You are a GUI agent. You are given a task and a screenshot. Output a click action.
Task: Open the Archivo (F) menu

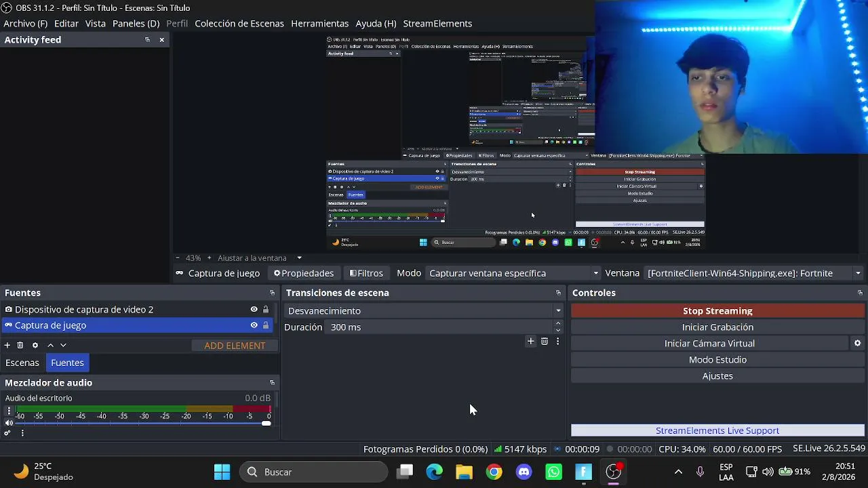26,24
